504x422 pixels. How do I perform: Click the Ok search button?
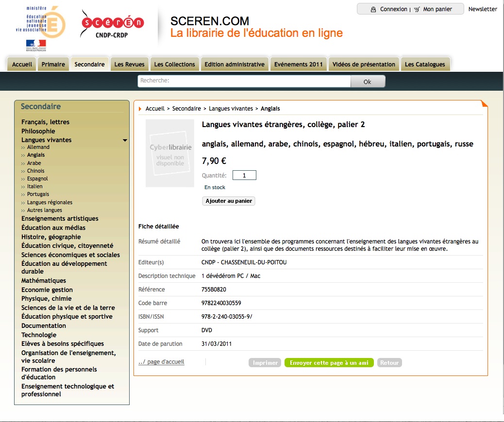click(368, 81)
